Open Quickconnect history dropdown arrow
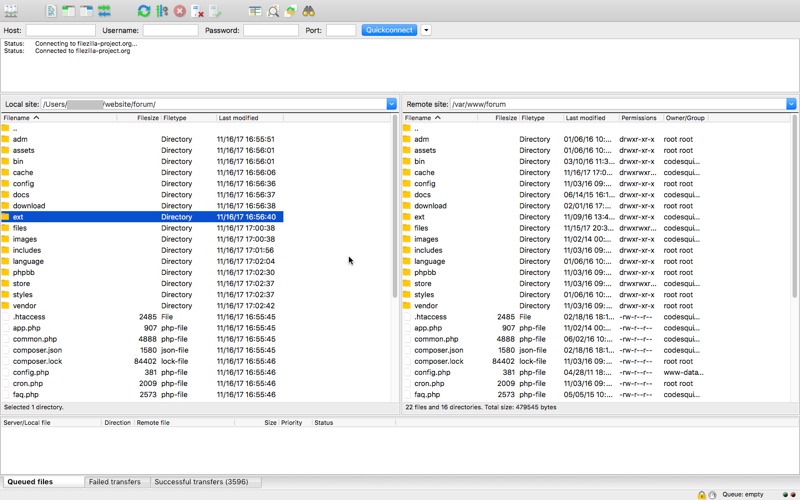 pyautogui.click(x=426, y=30)
